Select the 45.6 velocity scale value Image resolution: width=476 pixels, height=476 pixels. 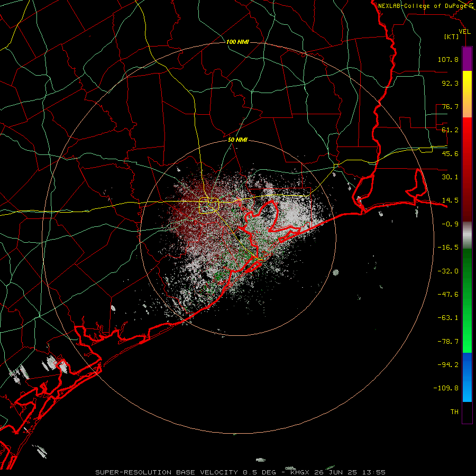click(450, 153)
